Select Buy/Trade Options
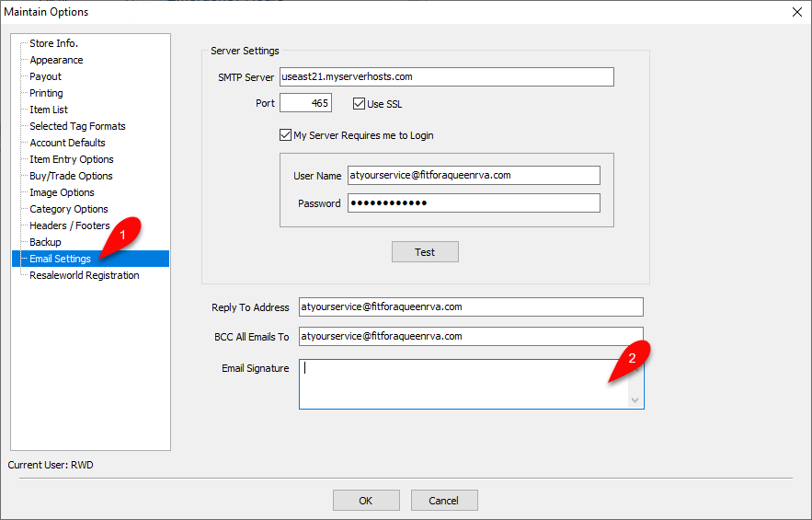This screenshot has height=520, width=812. pyautogui.click(x=71, y=177)
